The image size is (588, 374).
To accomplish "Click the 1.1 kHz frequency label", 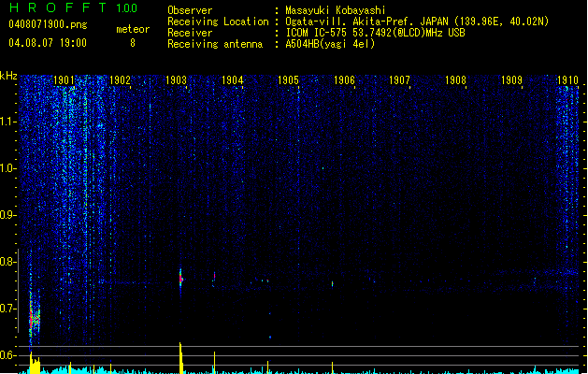I will [7, 122].
